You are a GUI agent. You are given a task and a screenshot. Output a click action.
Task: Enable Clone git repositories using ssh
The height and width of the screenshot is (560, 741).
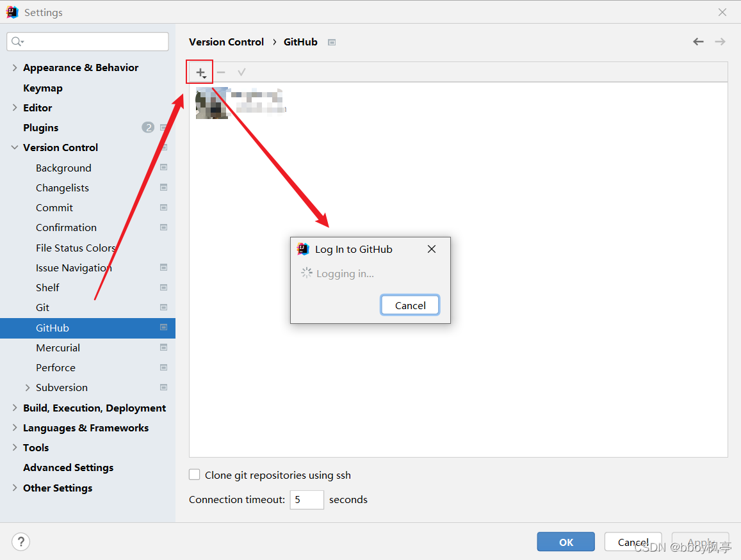click(x=194, y=474)
